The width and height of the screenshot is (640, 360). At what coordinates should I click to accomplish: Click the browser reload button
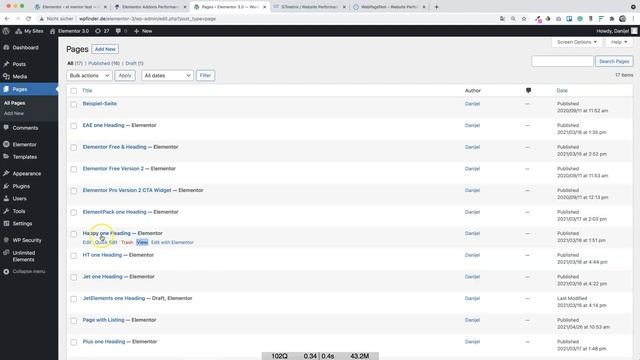(28, 19)
